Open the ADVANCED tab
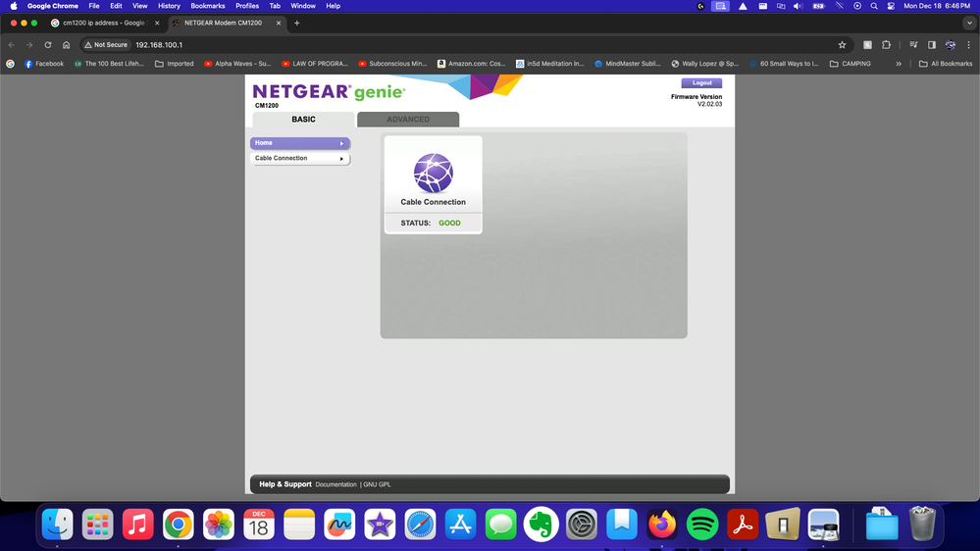The height and width of the screenshot is (551, 980). coord(408,120)
